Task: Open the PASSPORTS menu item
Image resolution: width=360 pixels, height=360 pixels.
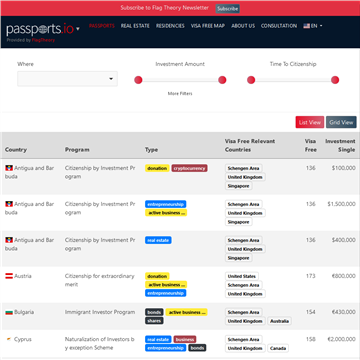Action: [102, 26]
